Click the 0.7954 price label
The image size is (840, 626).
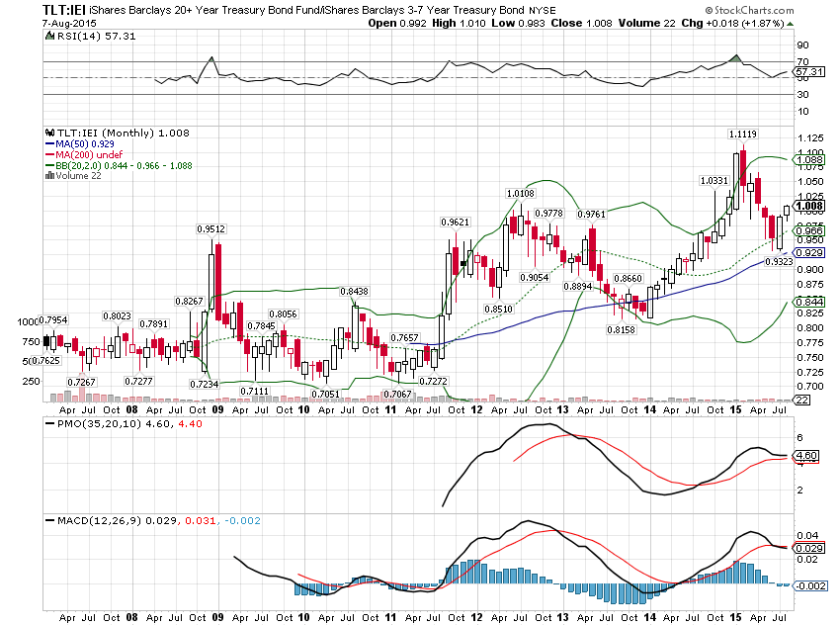click(x=53, y=320)
